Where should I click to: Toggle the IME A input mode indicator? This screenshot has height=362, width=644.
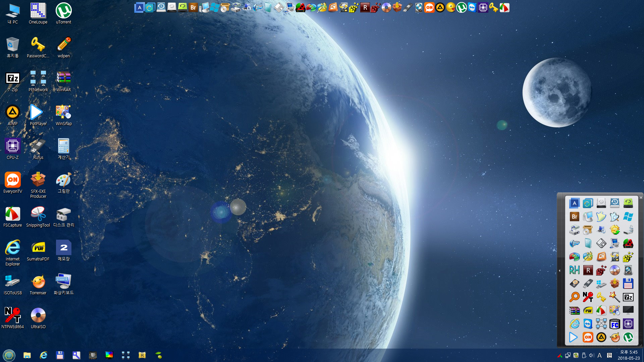pos(599,355)
